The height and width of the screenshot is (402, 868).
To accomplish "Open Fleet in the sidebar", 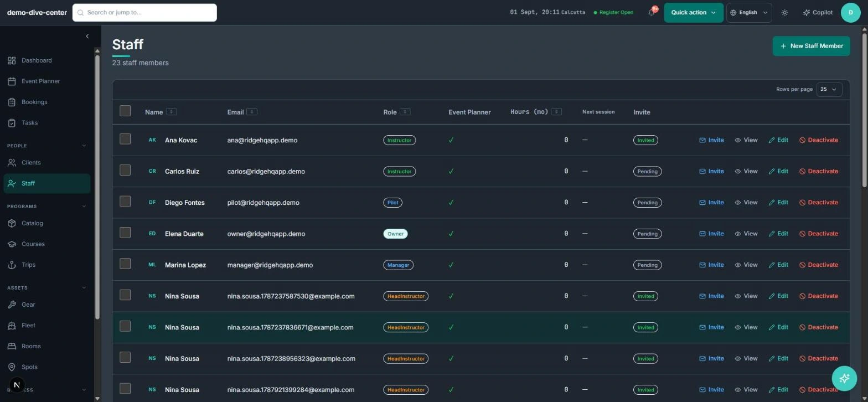I will point(47,326).
